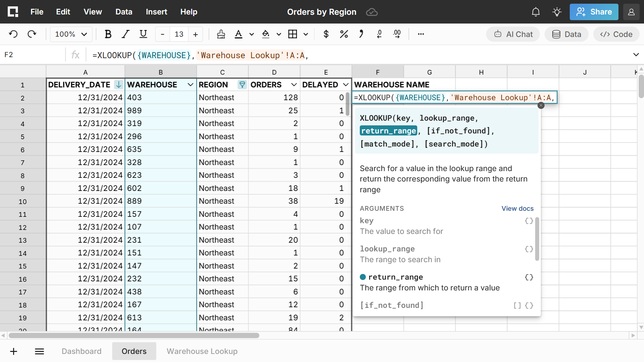
Task: Switch to Warehouse Lookup sheet tab
Action: click(202, 351)
